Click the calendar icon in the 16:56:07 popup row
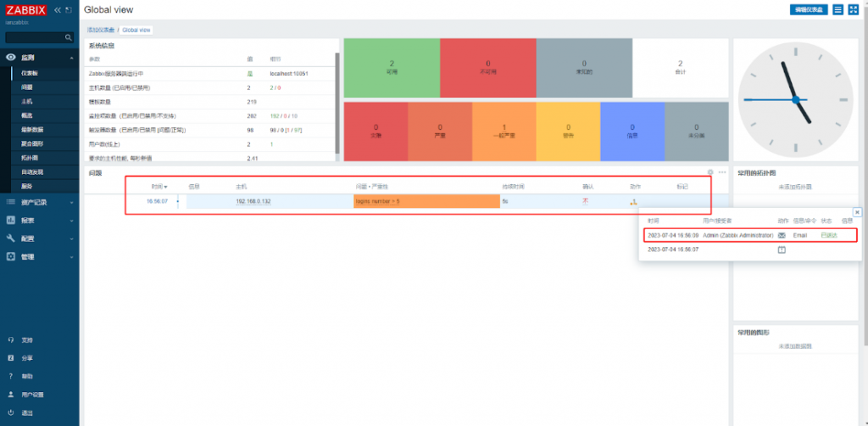Image resolution: width=868 pixels, height=426 pixels. (x=782, y=249)
